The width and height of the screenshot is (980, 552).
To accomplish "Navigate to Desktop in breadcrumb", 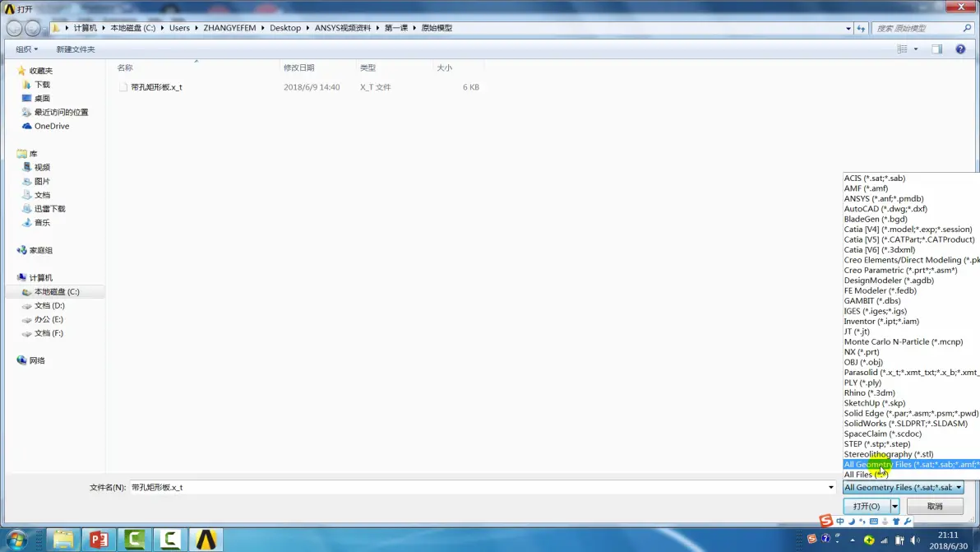I will 285,28.
